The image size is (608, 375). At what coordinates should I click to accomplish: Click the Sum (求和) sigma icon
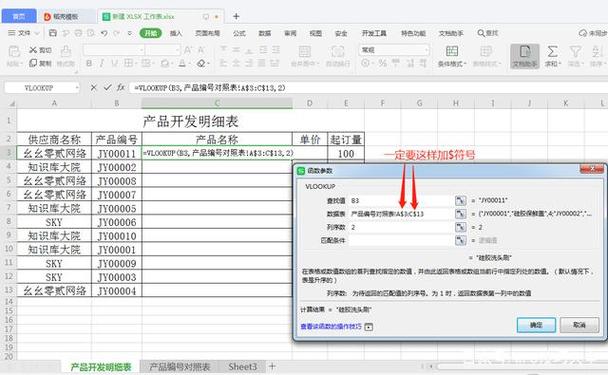552,51
